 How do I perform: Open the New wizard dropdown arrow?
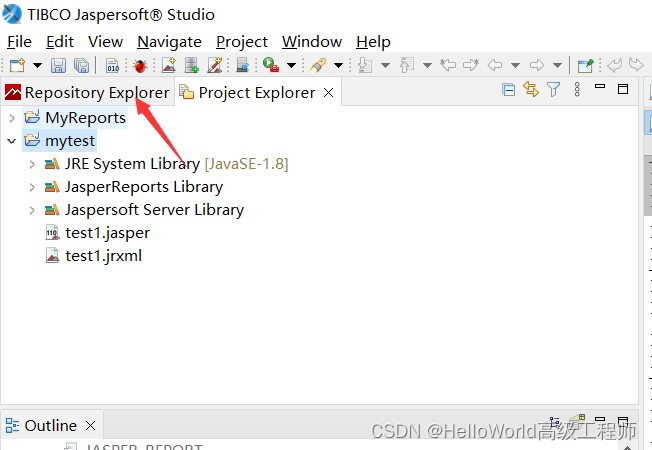point(37,65)
